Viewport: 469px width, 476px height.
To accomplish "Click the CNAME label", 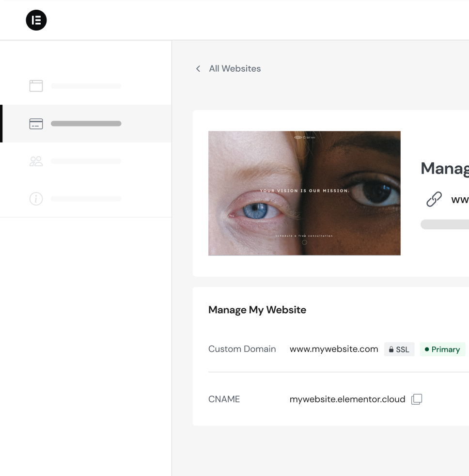I will point(224,399).
